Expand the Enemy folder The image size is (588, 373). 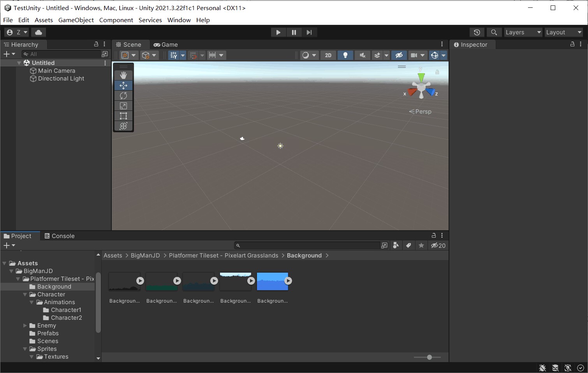[25, 326]
